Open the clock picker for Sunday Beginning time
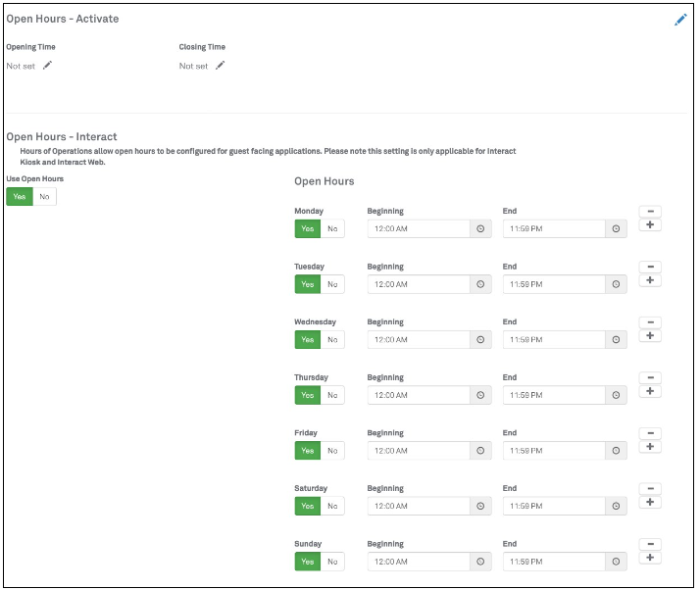The height and width of the screenshot is (590, 700). (x=480, y=562)
